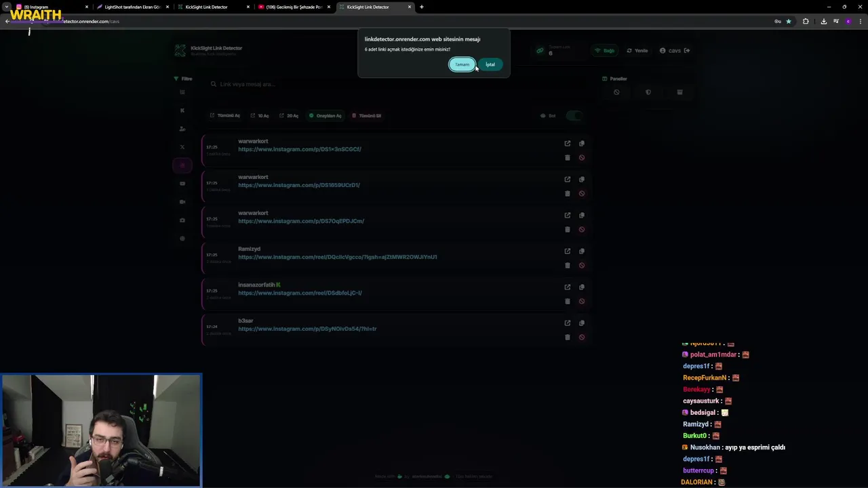This screenshot has height=488, width=868.
Task: Bookmark this page with star icon
Action: [789, 21]
